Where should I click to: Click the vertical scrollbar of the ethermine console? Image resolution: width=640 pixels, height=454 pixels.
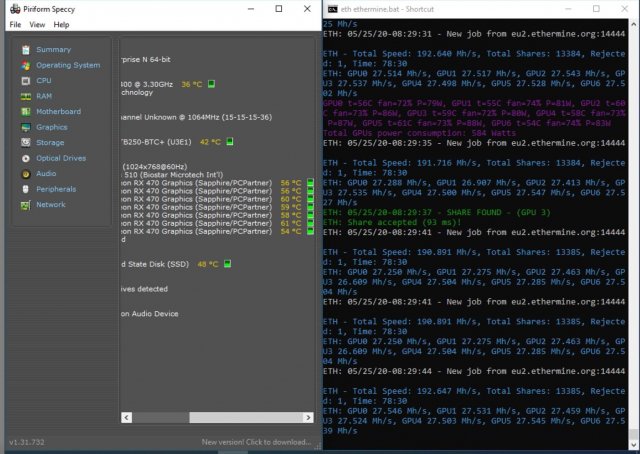coord(634,230)
